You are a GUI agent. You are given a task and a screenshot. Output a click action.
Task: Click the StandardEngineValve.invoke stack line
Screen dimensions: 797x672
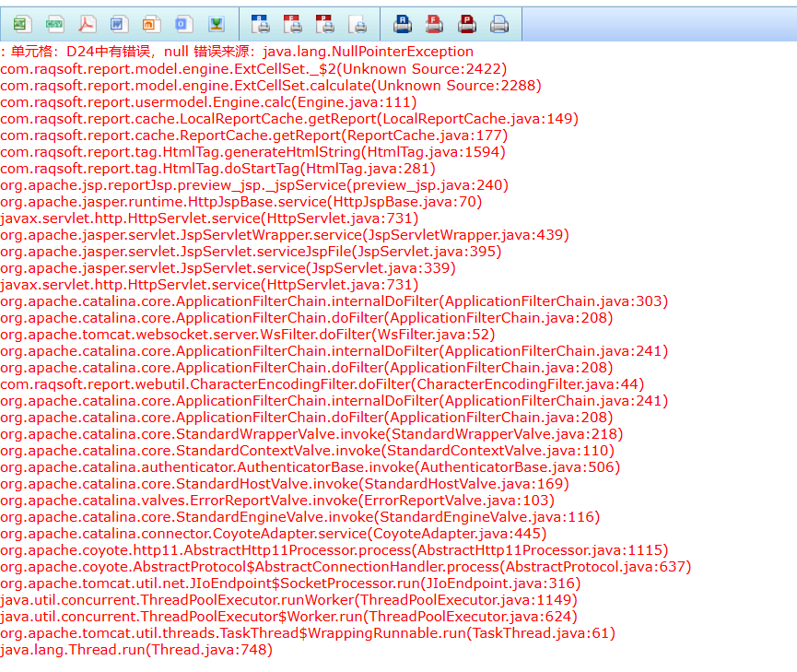[299, 517]
